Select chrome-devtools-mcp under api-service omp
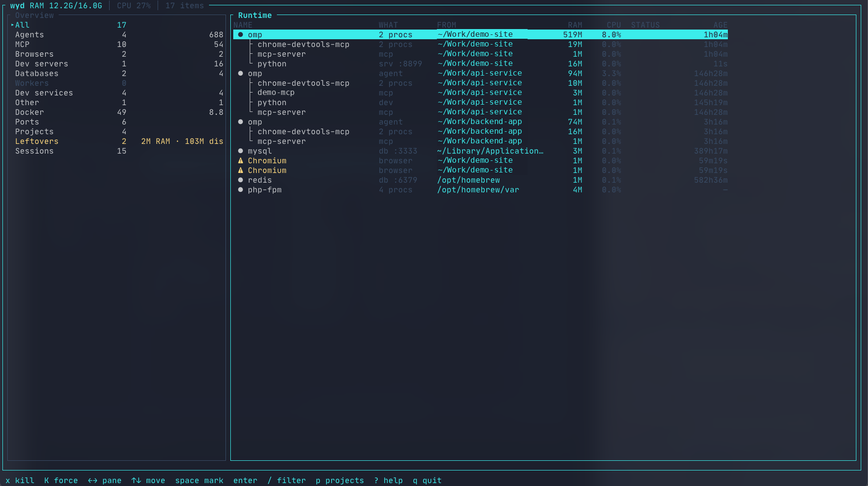This screenshot has width=868, height=486. point(481,83)
